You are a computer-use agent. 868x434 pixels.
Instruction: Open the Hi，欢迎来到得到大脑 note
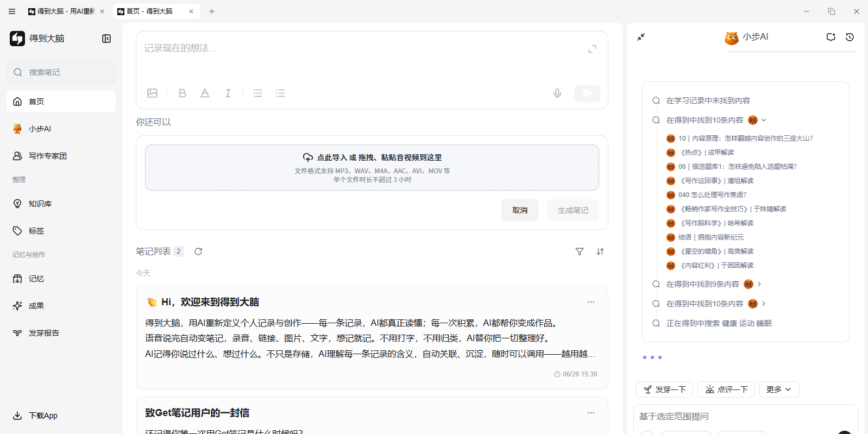coord(372,338)
